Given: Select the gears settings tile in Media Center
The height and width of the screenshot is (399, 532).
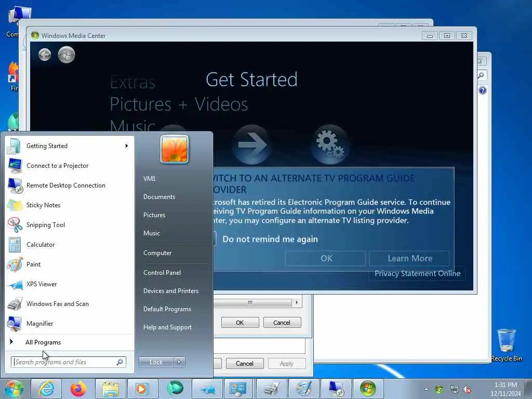Looking at the screenshot, I should (329, 145).
